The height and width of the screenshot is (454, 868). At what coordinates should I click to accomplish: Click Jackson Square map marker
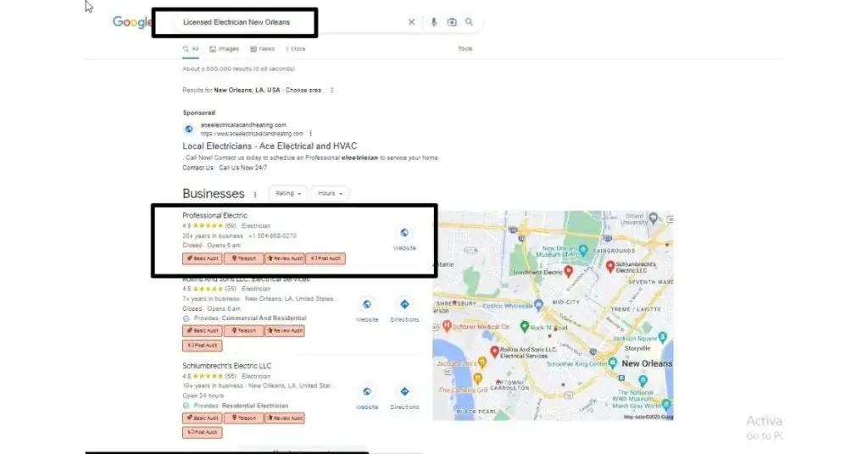663,337
